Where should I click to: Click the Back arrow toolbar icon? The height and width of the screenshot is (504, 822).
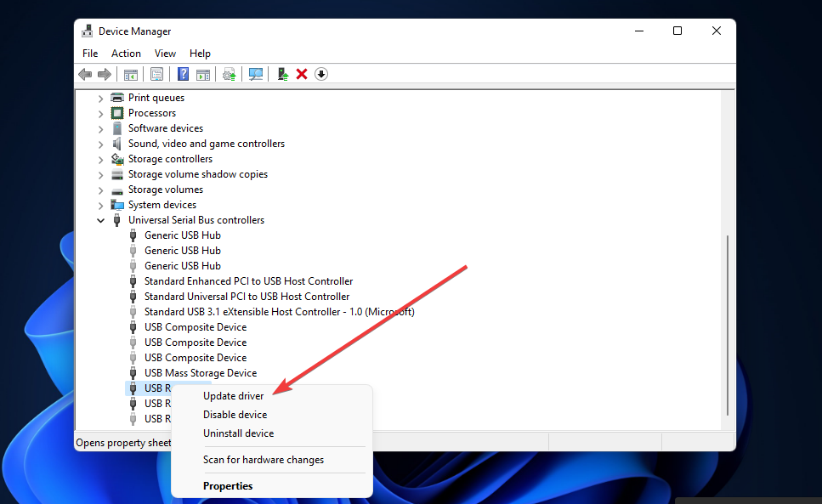tap(85, 74)
